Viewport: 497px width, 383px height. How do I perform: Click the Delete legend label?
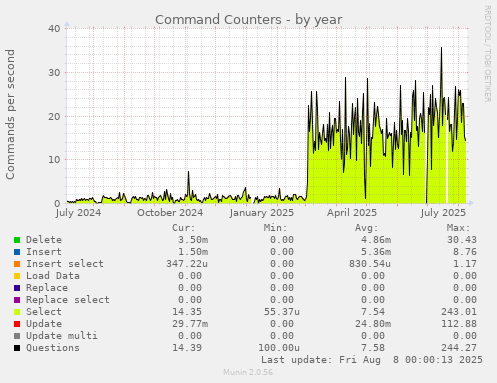pos(44,240)
